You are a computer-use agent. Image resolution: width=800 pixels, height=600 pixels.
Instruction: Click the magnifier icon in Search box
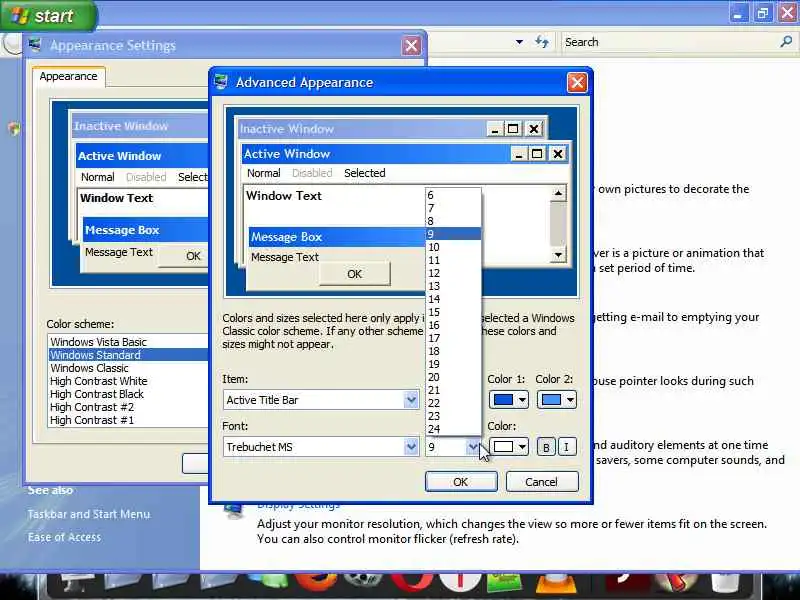click(x=786, y=42)
